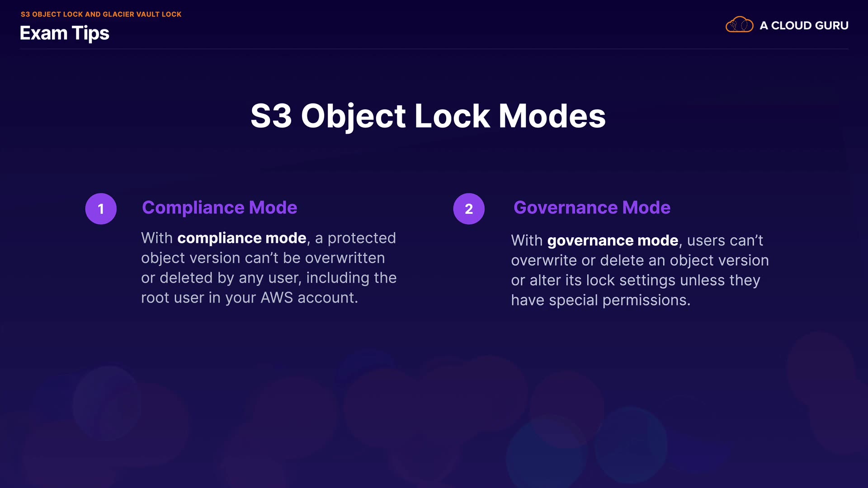Click the line "or deleted by any user, including the"
The width and height of the screenshot is (868, 488).
(x=269, y=278)
